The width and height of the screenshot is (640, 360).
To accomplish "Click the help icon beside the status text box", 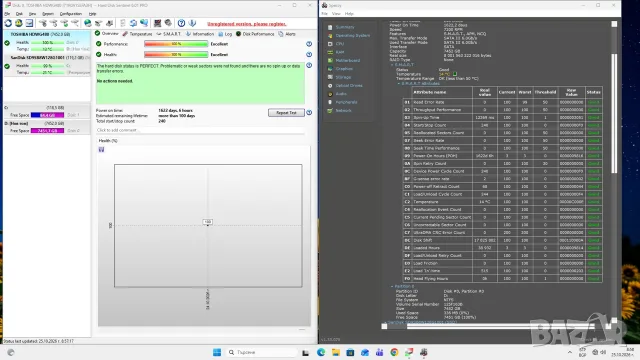I will point(309,65).
